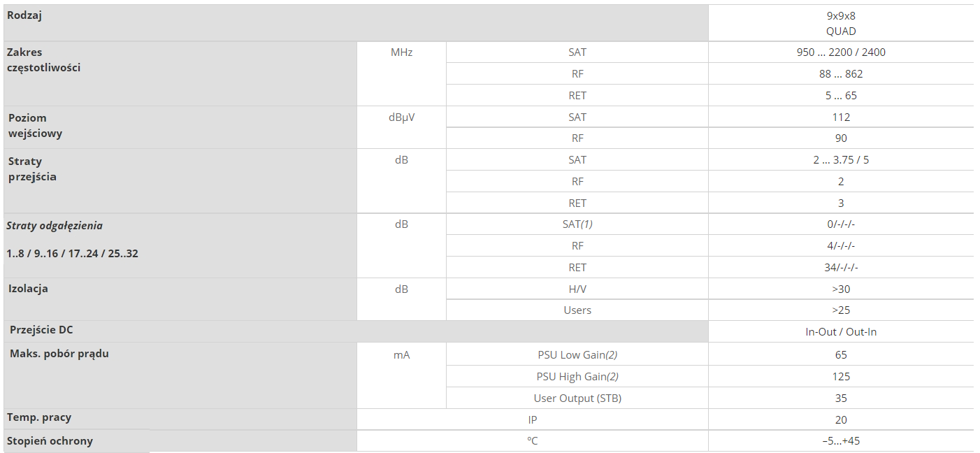The image size is (980, 453).
Task: Select the H/V isolation cell
Action: click(577, 289)
